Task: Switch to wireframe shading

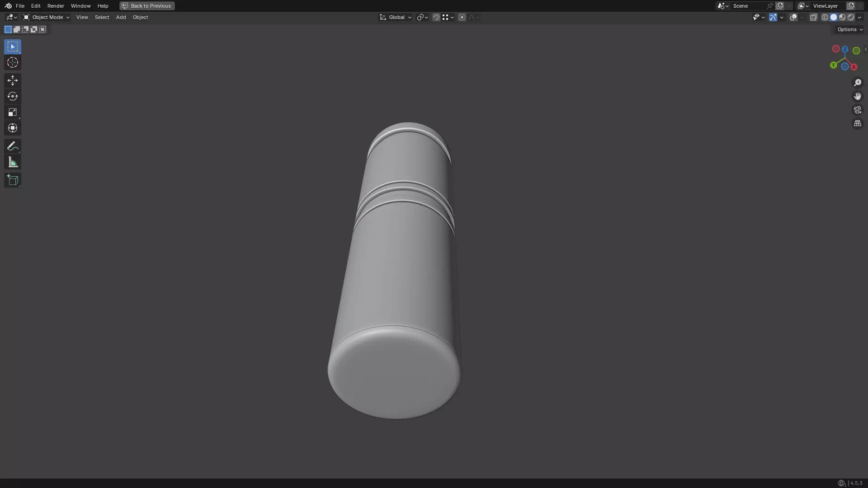Action: click(x=825, y=17)
